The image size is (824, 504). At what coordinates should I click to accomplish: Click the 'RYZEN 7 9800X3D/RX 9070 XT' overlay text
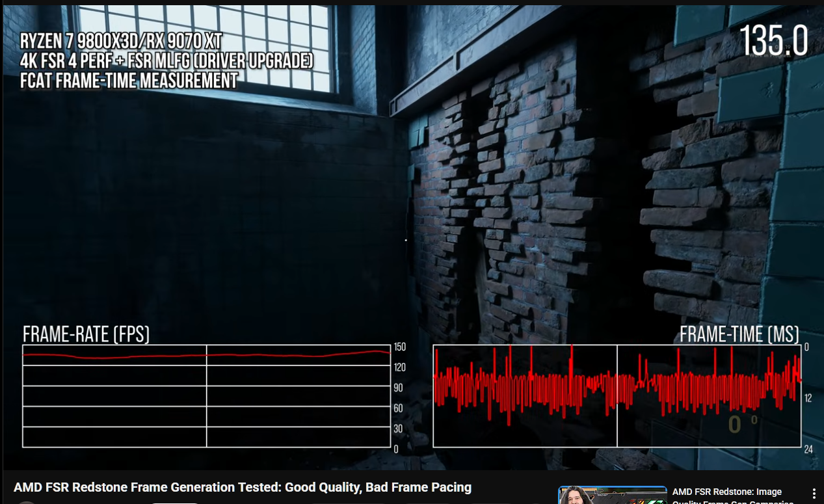click(121, 41)
